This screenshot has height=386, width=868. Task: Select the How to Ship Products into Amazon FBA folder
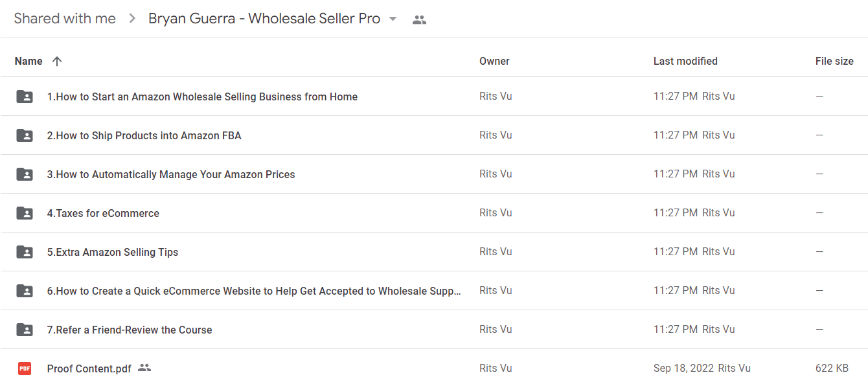[434, 135]
